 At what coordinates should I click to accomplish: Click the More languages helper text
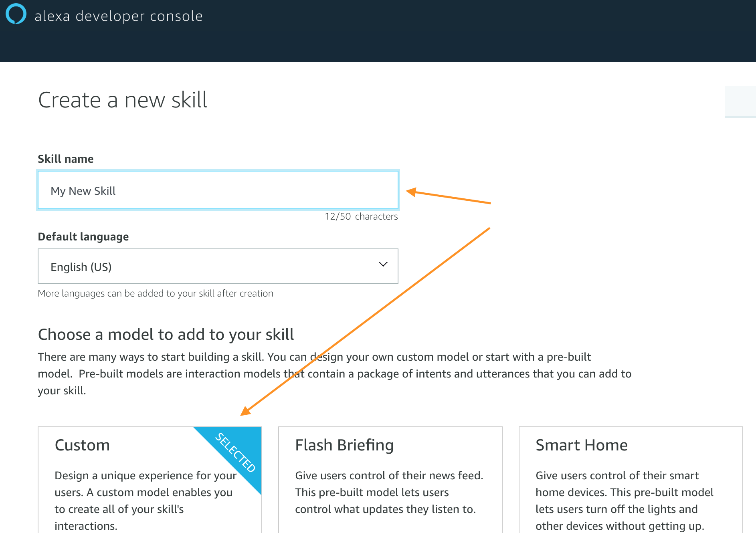click(156, 293)
